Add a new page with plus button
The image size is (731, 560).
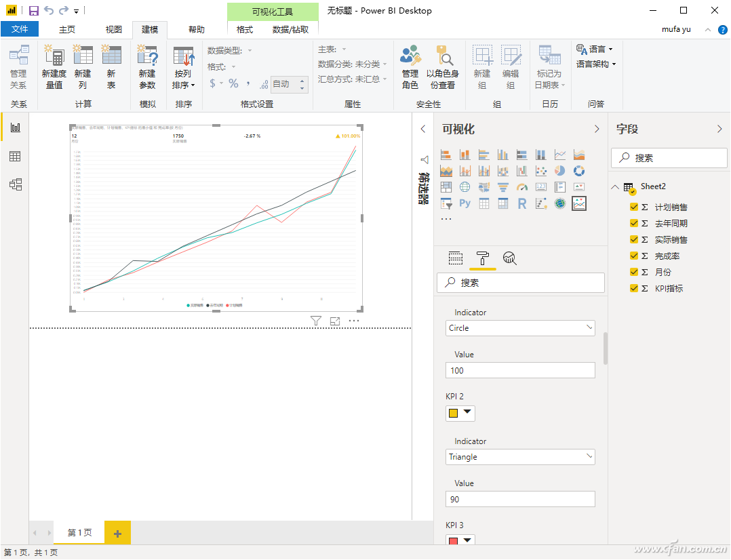coord(117,534)
